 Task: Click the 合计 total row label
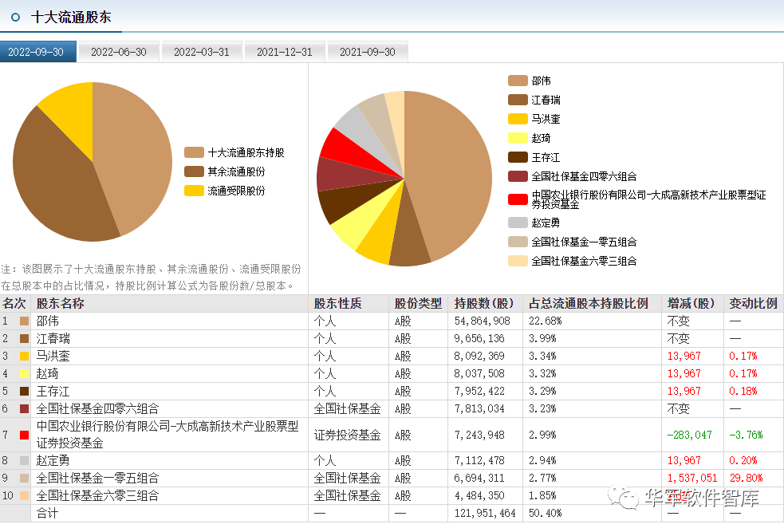pos(48,513)
